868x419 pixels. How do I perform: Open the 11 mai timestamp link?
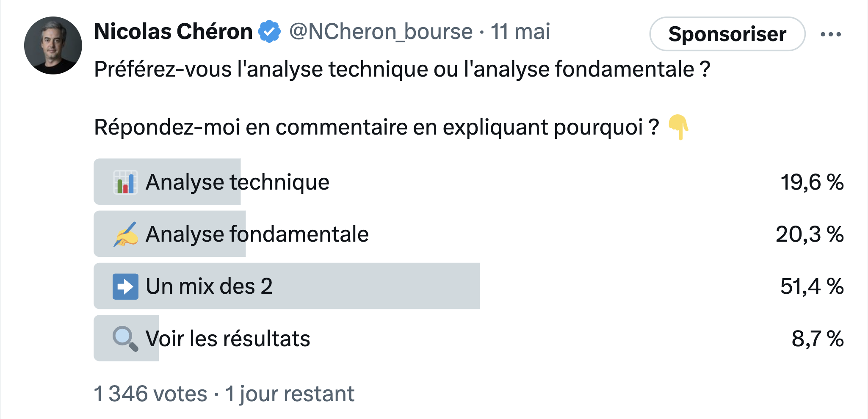520,32
